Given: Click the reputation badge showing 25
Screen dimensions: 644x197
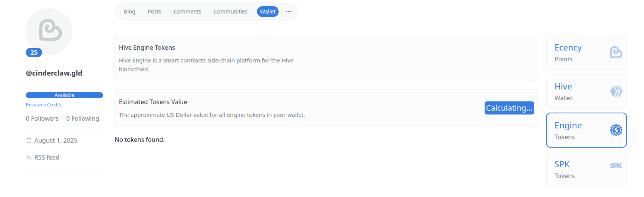Looking at the screenshot, I should click(34, 52).
